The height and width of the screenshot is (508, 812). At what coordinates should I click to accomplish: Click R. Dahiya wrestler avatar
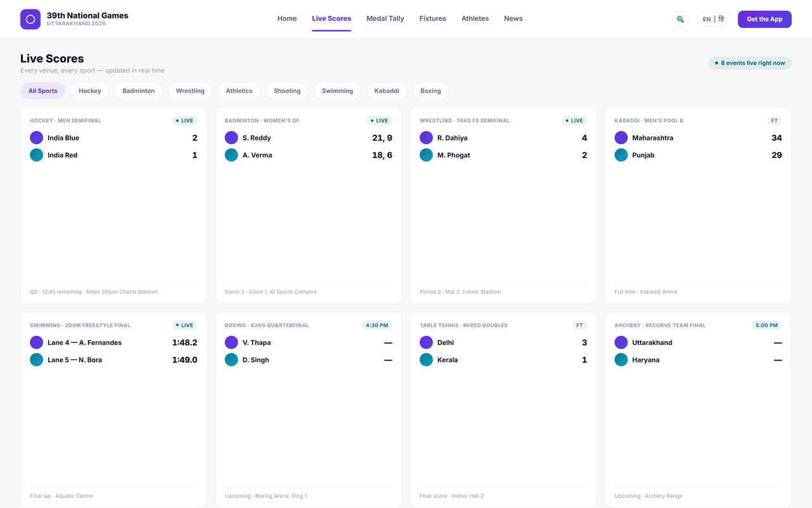tap(426, 138)
